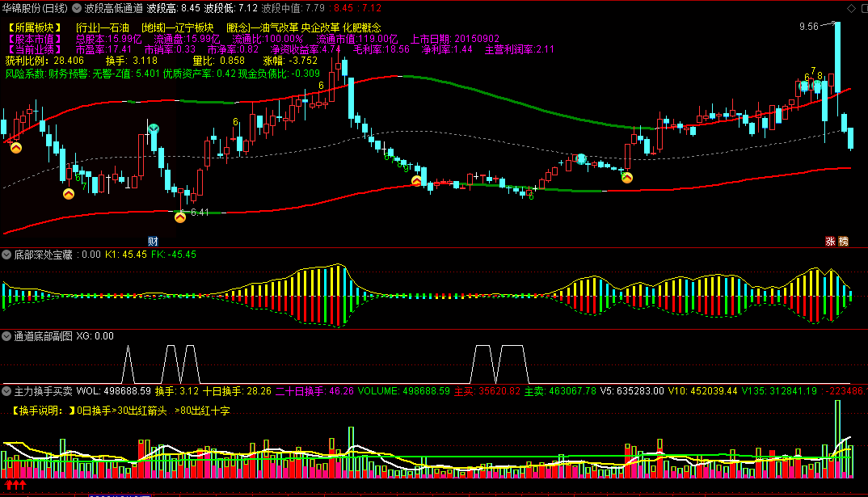Open the indicator dropdown beside 华锦股份(日线)

coord(77,8)
